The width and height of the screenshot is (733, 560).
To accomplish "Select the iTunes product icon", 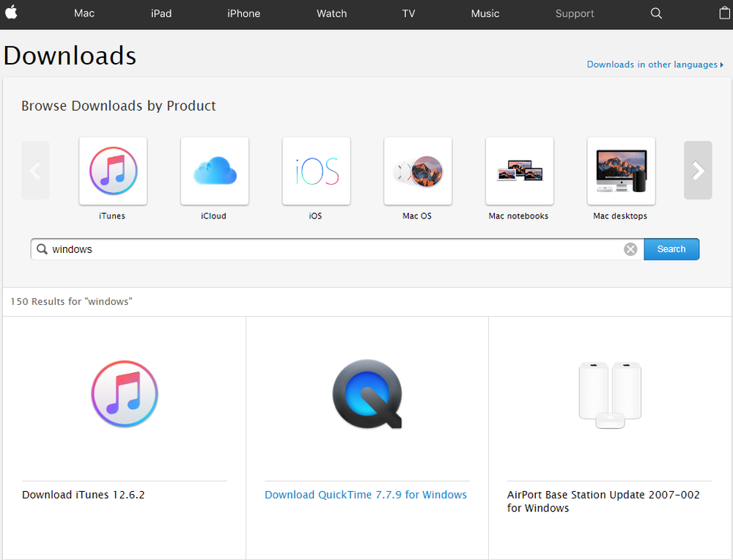I will (113, 170).
